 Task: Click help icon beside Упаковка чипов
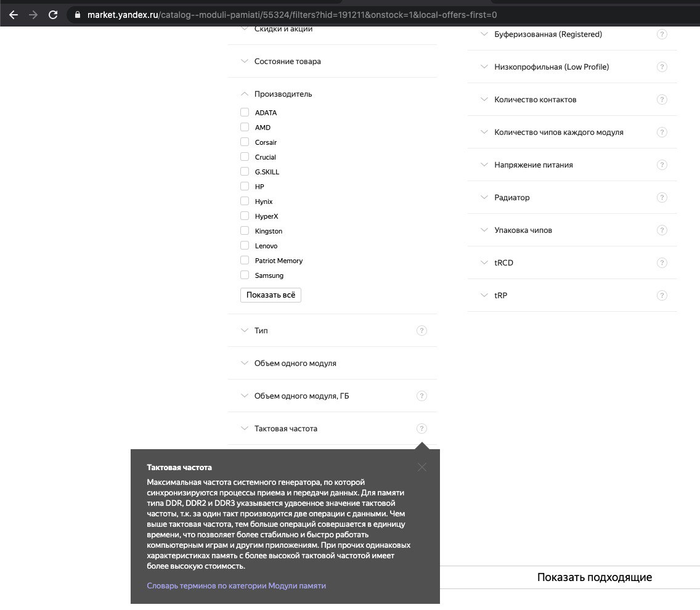coord(662,230)
